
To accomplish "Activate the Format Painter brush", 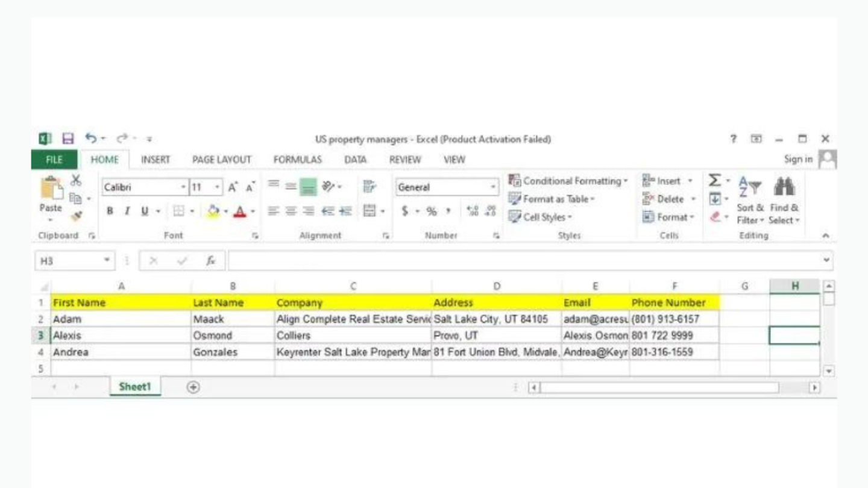I will [x=76, y=216].
